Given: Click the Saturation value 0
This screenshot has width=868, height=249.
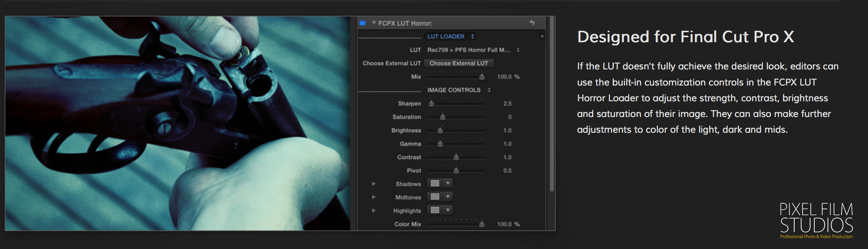Looking at the screenshot, I should click(510, 117).
